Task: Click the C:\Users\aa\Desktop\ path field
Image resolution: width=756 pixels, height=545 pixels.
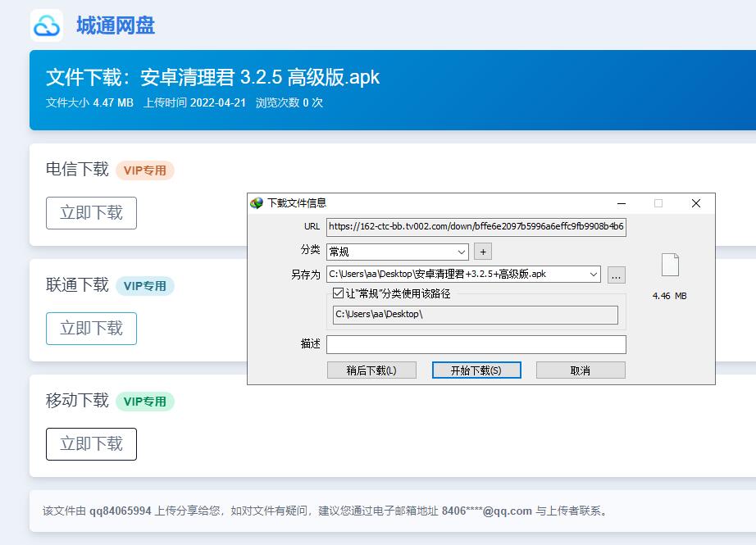Action: 476,315
